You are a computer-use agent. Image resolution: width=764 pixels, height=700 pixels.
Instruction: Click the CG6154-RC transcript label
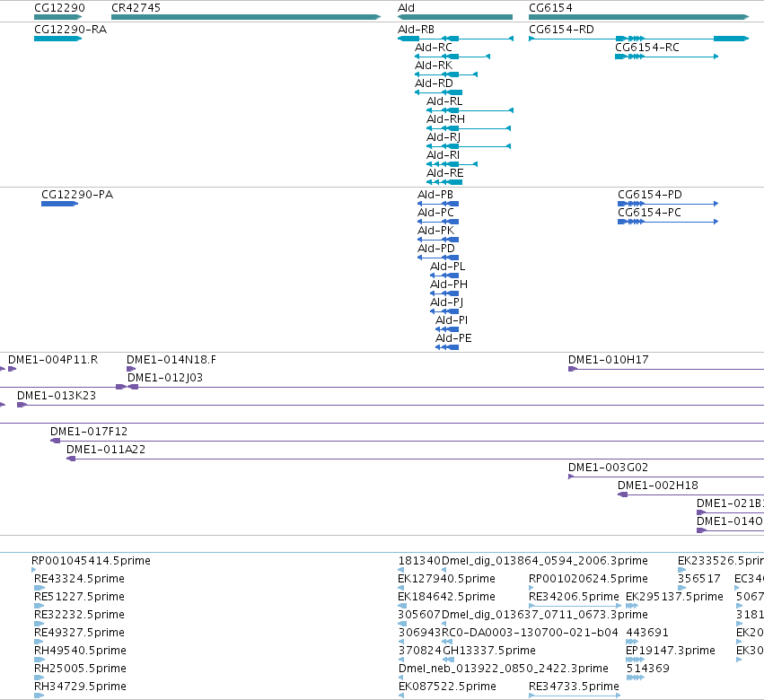[x=647, y=48]
